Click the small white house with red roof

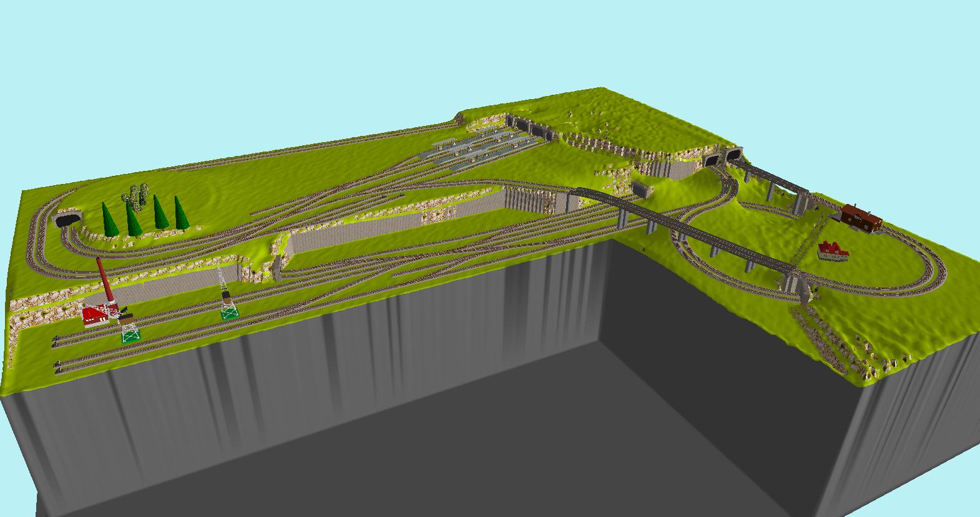point(833,251)
